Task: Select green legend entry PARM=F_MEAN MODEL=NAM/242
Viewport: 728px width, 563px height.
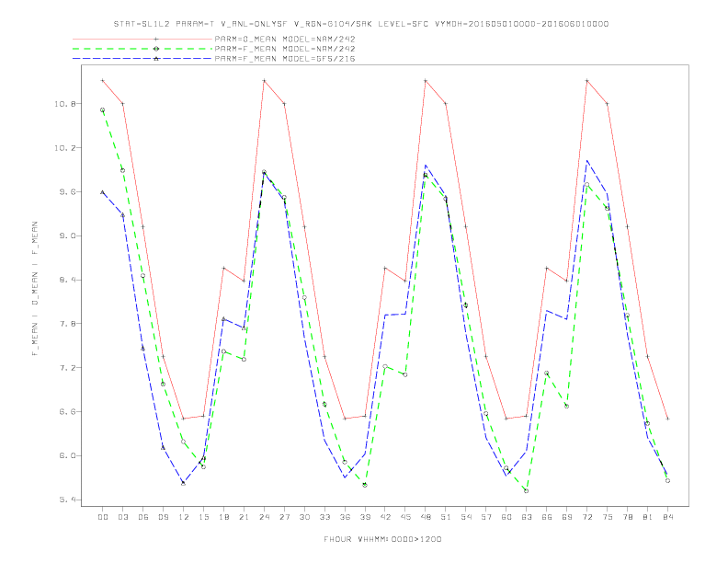Action: click(285, 49)
